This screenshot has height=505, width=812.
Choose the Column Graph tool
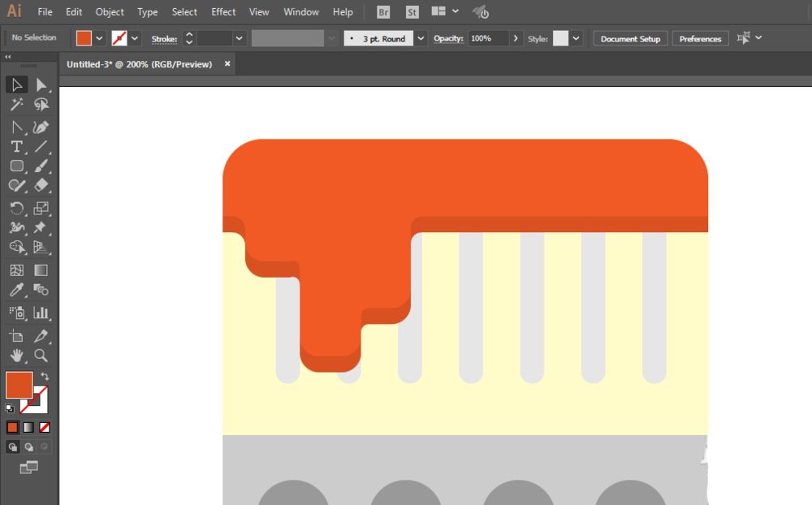click(x=41, y=313)
